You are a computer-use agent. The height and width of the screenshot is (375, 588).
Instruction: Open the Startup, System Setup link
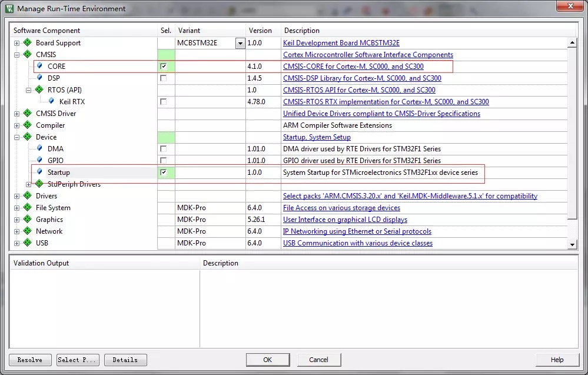click(x=317, y=137)
